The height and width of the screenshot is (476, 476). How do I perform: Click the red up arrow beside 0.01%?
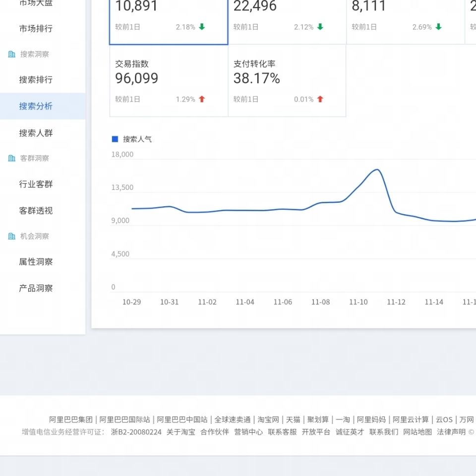pyautogui.click(x=320, y=99)
